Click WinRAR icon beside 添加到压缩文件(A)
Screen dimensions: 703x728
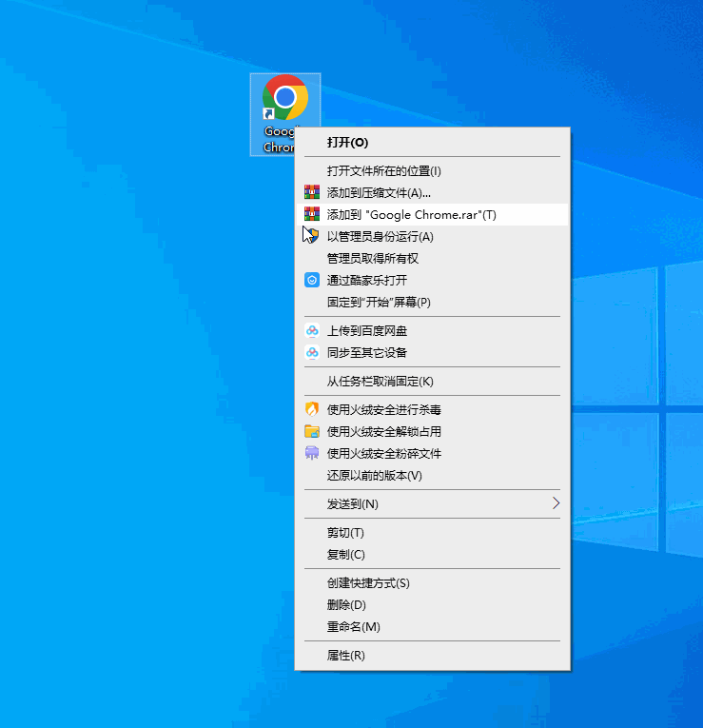click(x=311, y=193)
